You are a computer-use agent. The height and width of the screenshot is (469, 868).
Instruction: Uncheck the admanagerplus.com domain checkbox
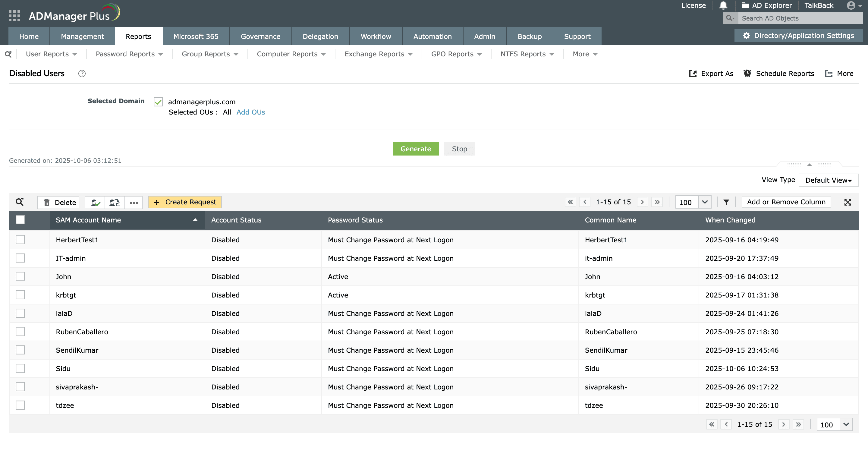(x=158, y=102)
